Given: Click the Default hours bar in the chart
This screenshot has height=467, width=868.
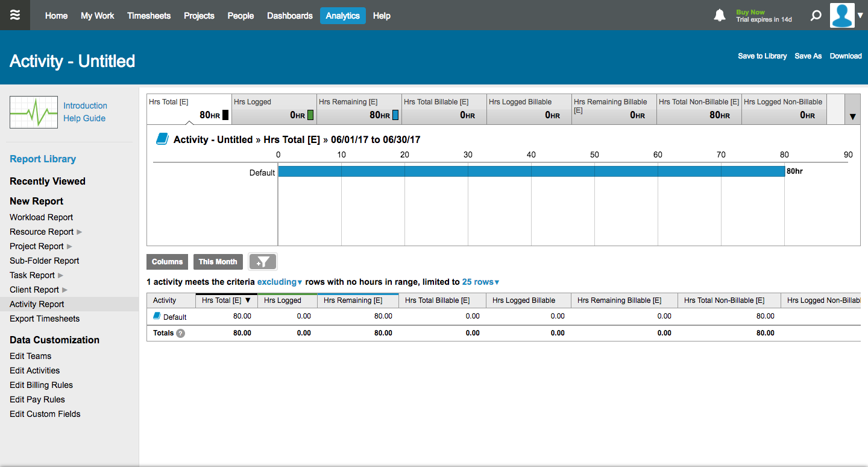Looking at the screenshot, I should click(530, 171).
